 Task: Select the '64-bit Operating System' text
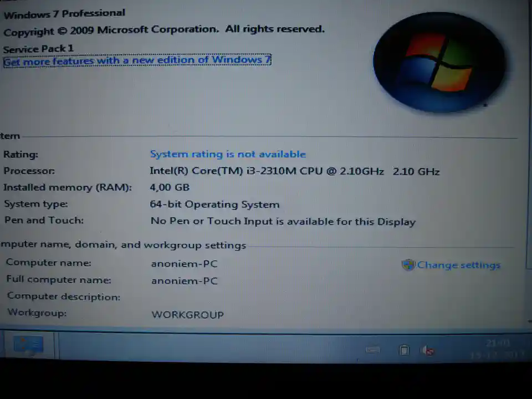coord(214,204)
